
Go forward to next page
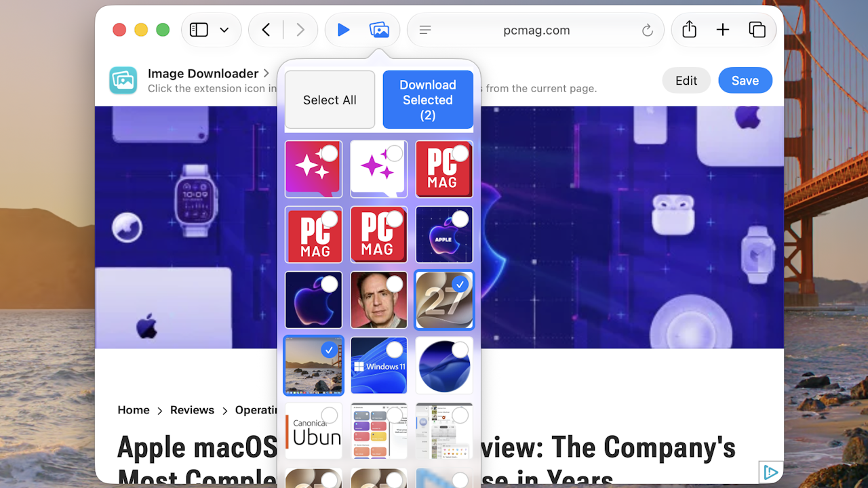coord(300,30)
